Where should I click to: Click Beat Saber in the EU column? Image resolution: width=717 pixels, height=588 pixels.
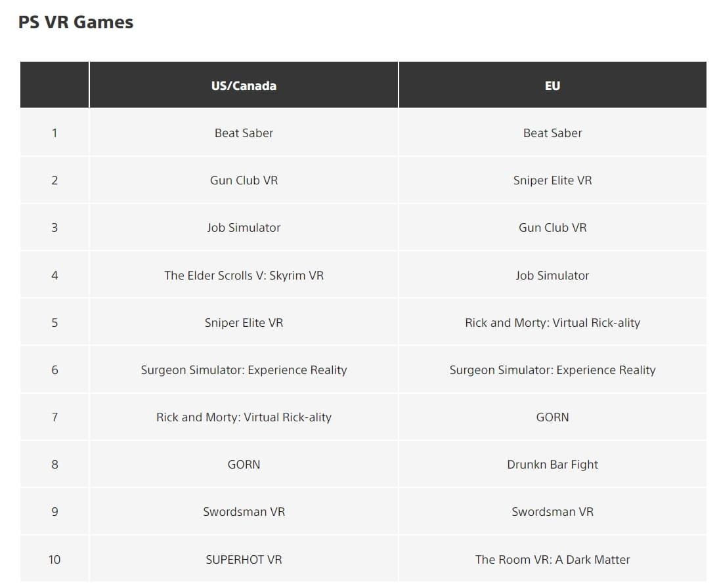click(x=552, y=133)
